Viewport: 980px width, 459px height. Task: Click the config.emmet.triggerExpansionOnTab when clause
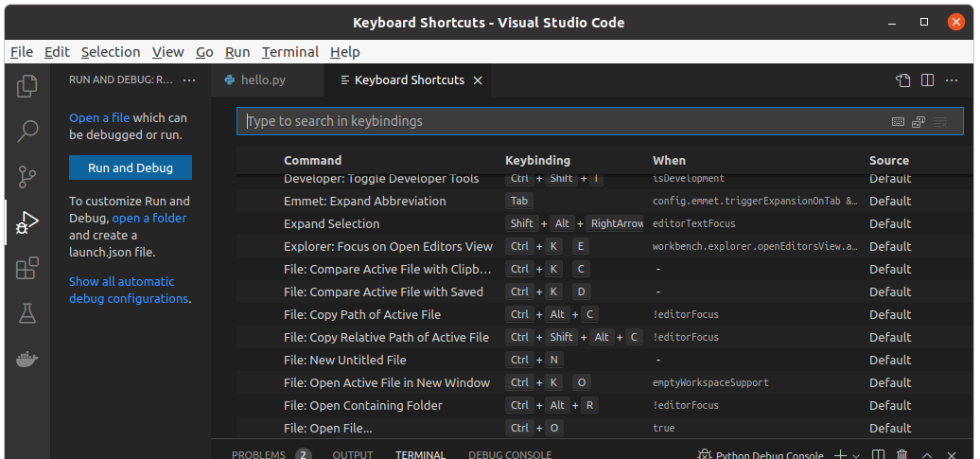[x=755, y=202]
